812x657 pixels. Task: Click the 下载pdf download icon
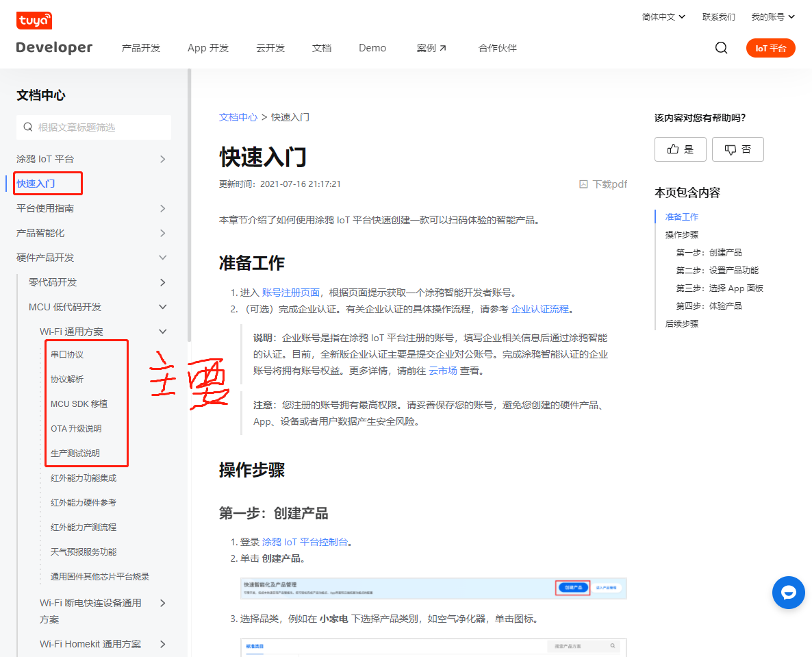[583, 184]
